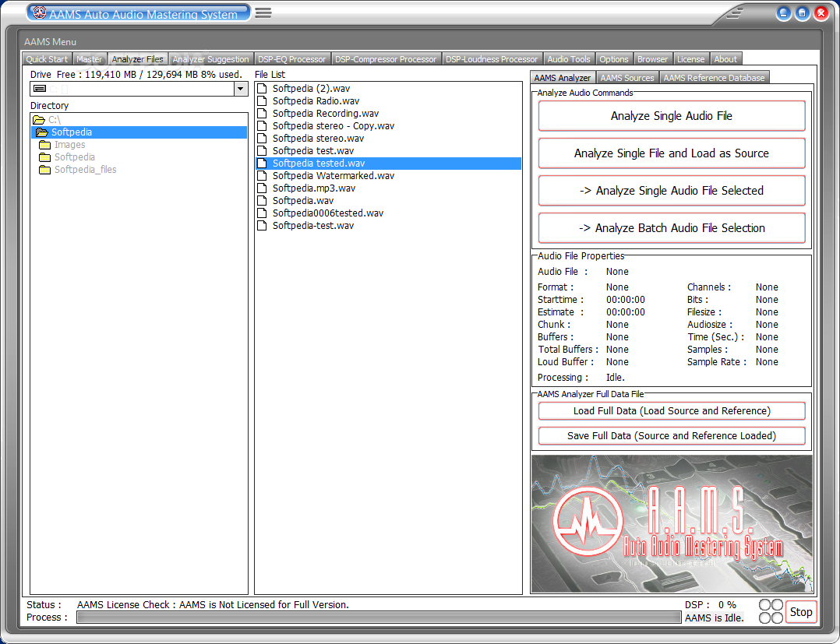Click the A.A.M.S. logo banner image
Screen dimensions: 840x644
click(672, 523)
